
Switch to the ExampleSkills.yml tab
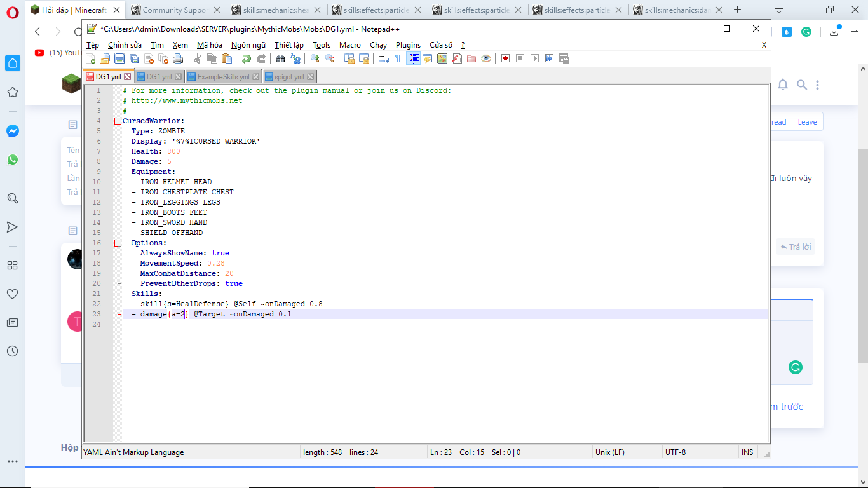[223, 77]
